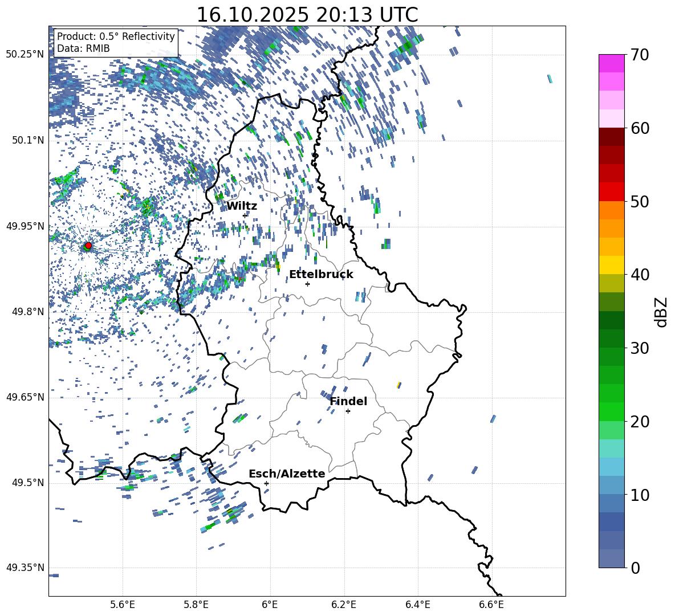Click the 5.8°E longitude tick label
Viewport: 675px width, 616px height.
point(196,605)
